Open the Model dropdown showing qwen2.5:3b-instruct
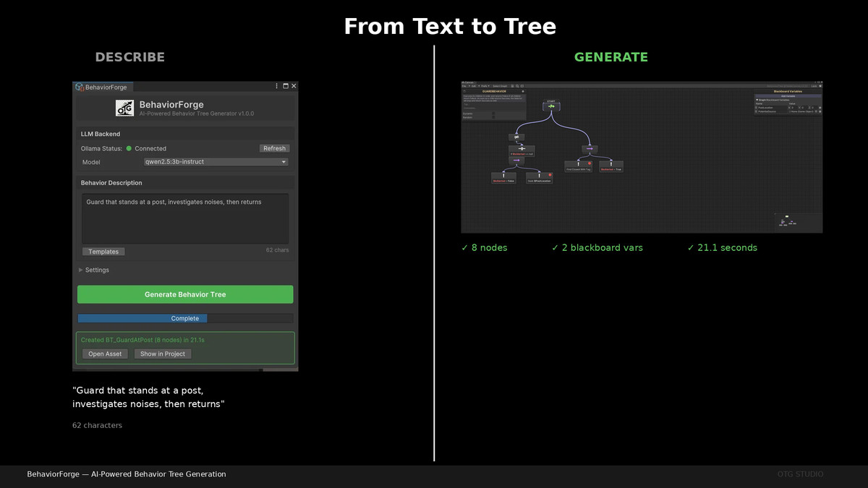 click(216, 162)
